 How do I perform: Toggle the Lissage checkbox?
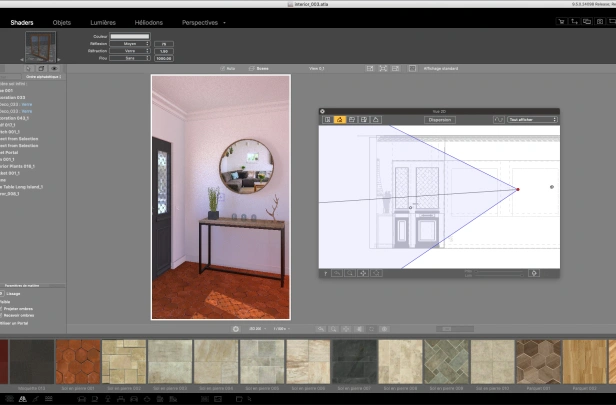[x=2, y=294]
